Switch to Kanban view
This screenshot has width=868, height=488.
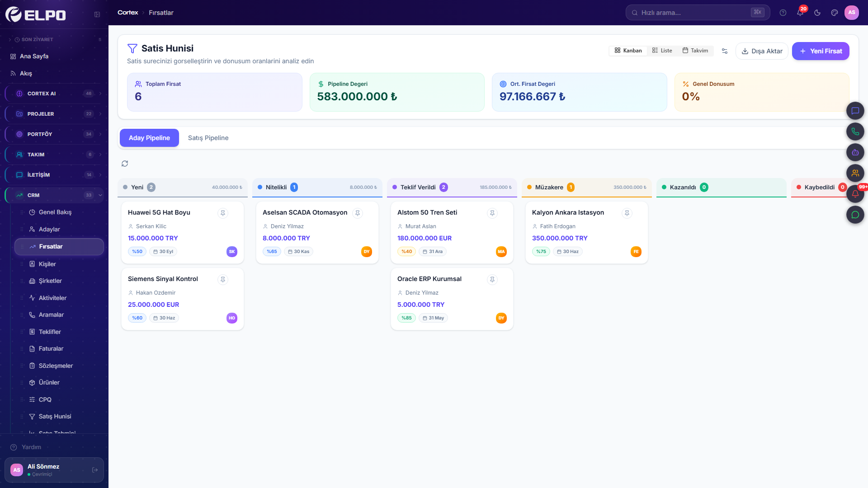(628, 51)
